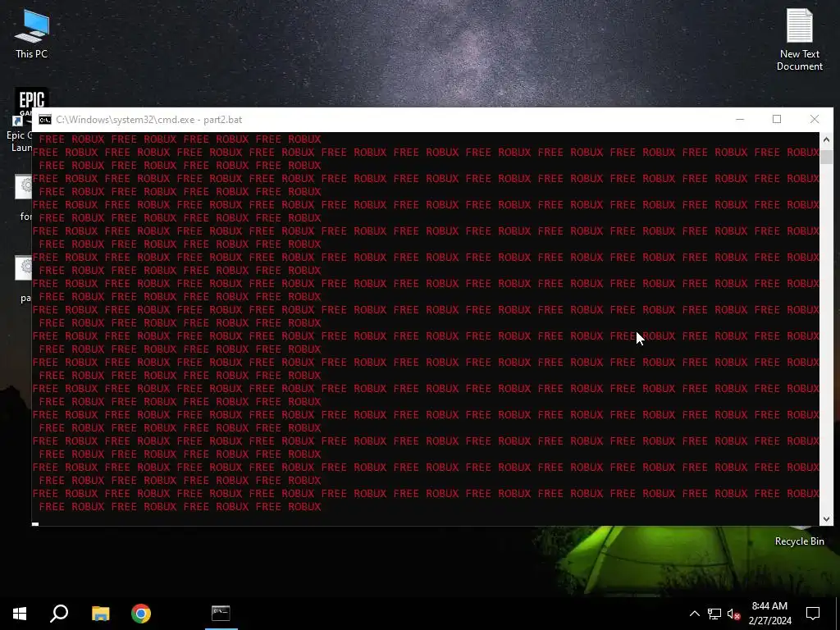Open taskbar Search magnifier
This screenshot has width=840, height=630.
pos(59,614)
